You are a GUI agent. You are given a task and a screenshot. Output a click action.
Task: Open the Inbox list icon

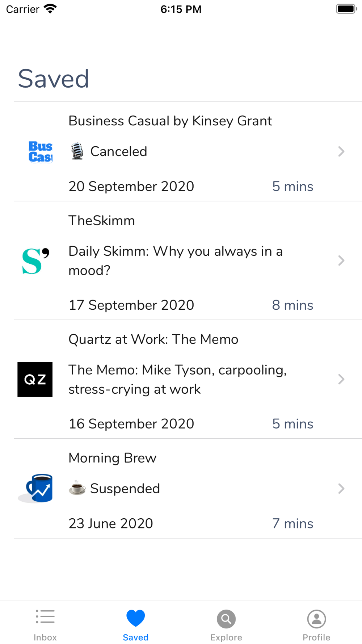point(45,617)
